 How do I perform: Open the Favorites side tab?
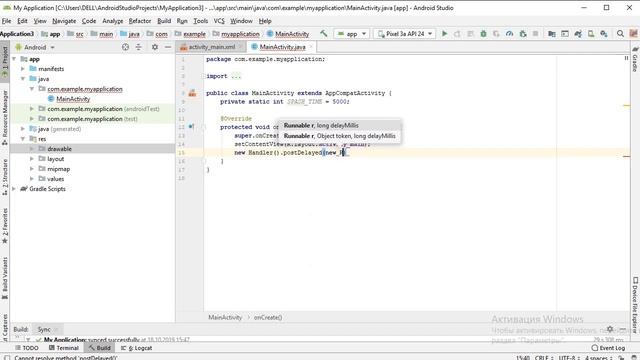coord(5,226)
